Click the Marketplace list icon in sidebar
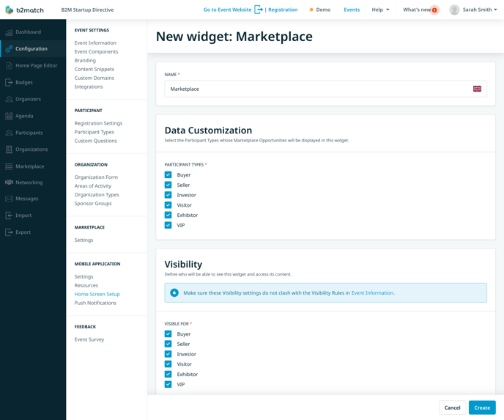The height and width of the screenshot is (420, 504). click(9, 166)
